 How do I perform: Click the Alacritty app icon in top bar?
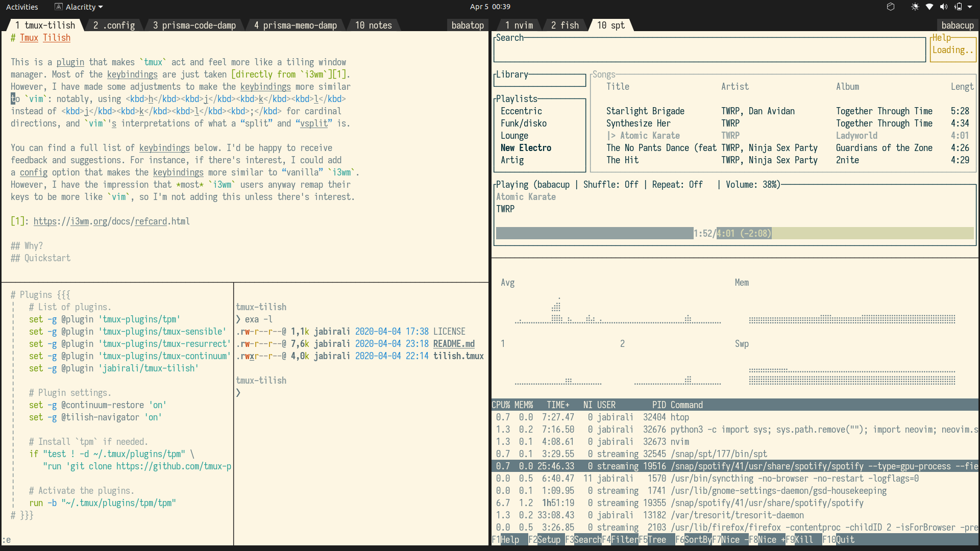click(x=59, y=7)
